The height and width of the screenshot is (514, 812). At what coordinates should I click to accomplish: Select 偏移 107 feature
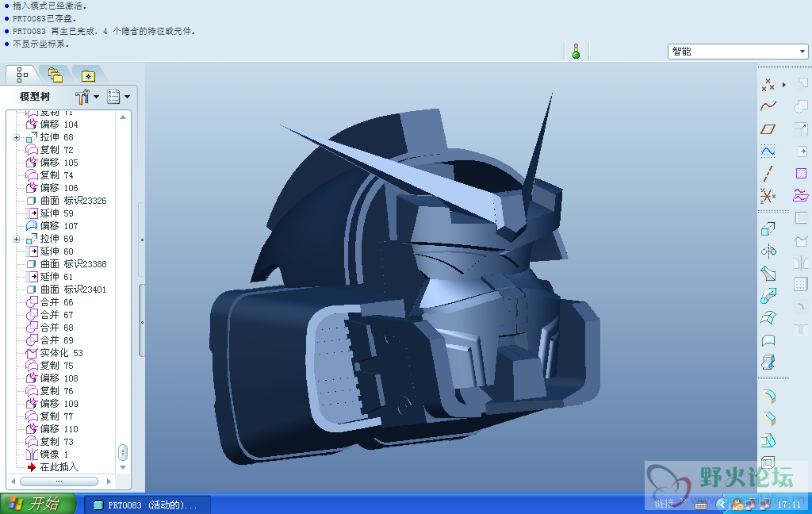52,226
